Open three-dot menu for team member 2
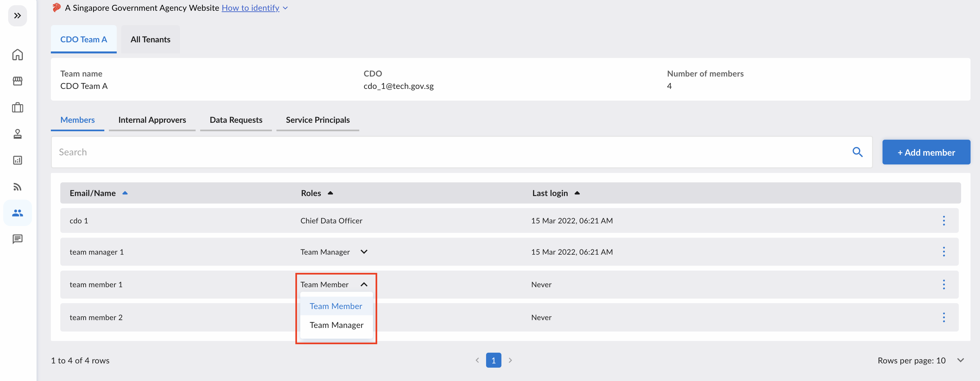Viewport: 980px width, 381px height. [x=944, y=317]
